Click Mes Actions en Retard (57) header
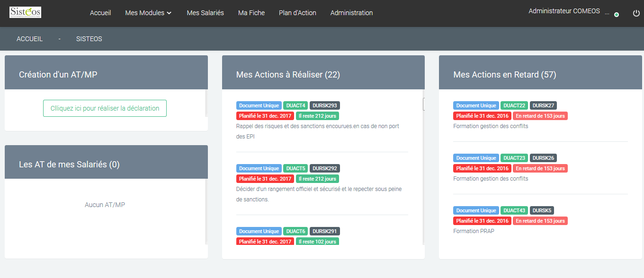This screenshot has height=278, width=644. click(x=540, y=72)
